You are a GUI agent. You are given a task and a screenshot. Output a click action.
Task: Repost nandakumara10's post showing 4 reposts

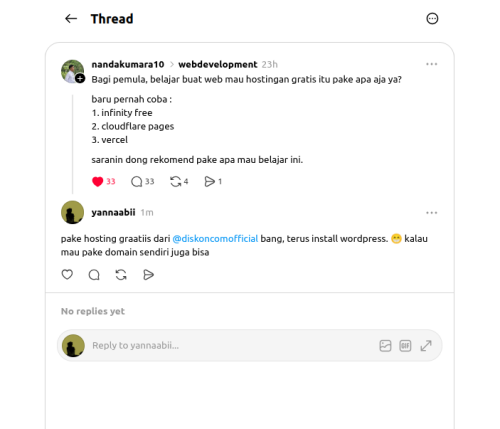point(179,182)
